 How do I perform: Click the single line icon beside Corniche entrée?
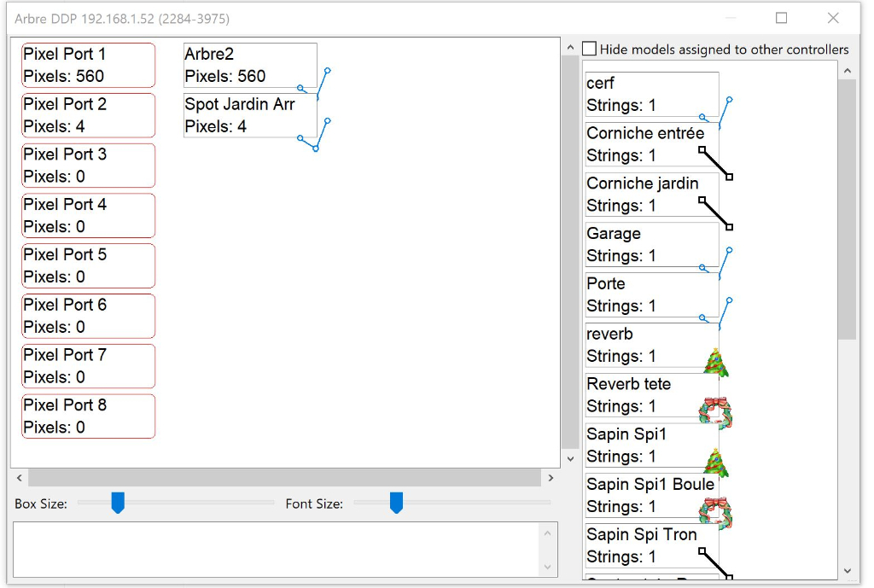point(715,162)
